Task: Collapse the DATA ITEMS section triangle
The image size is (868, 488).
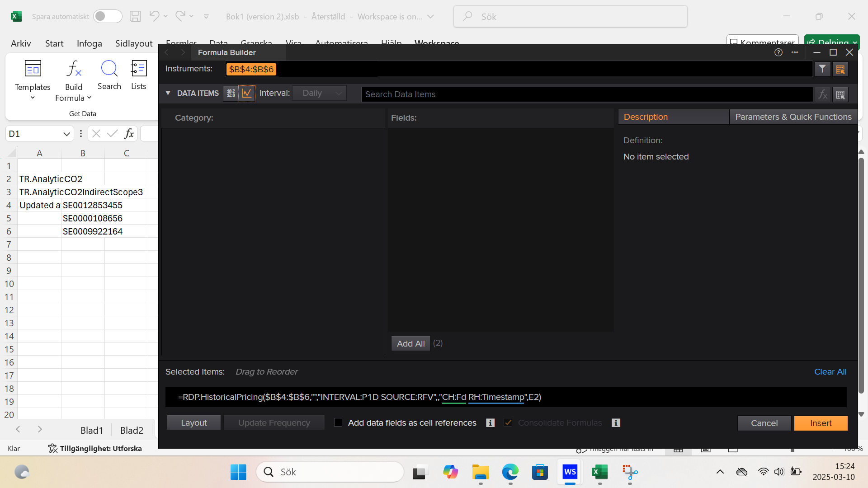Action: pyautogui.click(x=168, y=93)
